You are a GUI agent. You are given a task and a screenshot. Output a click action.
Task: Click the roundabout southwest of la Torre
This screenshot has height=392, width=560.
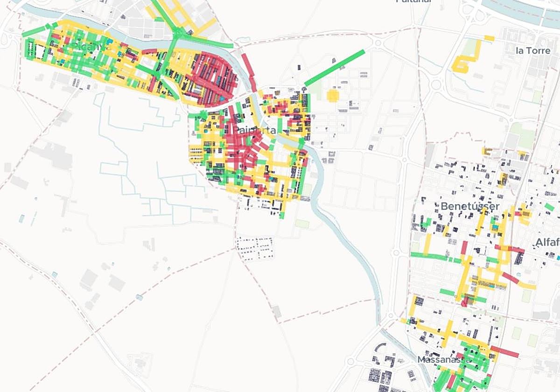tap(436, 84)
